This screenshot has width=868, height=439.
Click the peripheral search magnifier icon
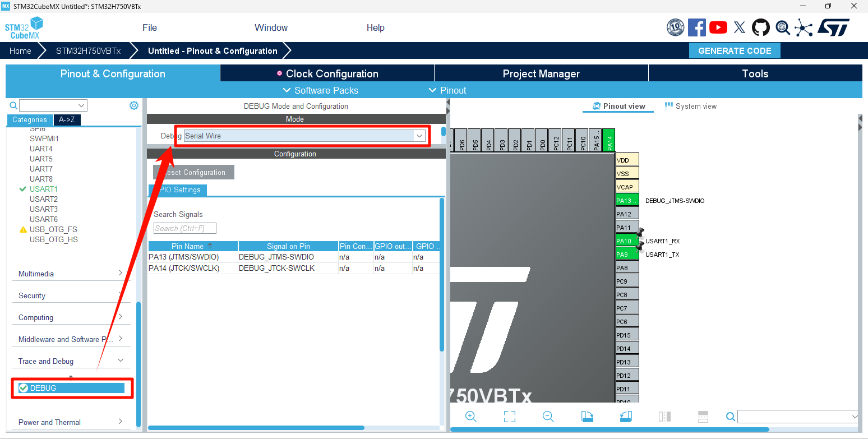point(13,105)
